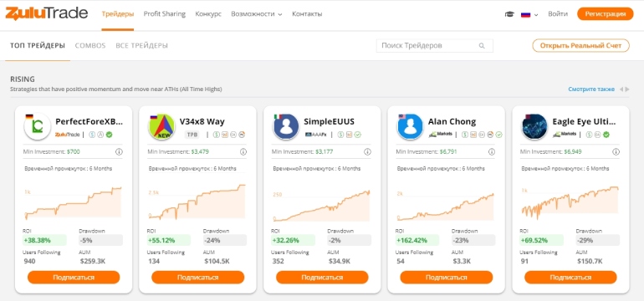Open the Profit Sharing menu item
This screenshot has width=644, height=301.
tap(164, 14)
